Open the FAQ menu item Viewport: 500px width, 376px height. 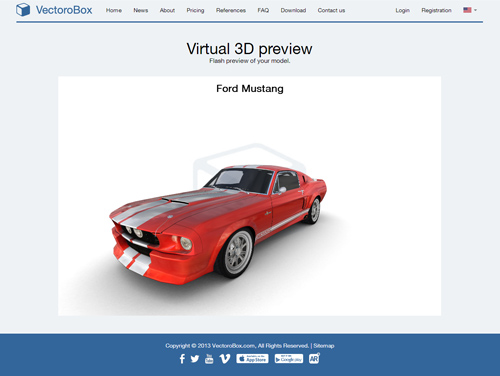263,10
